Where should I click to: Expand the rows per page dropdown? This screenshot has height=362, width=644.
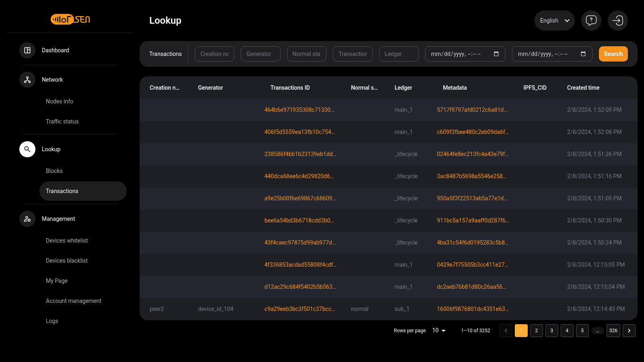click(439, 331)
